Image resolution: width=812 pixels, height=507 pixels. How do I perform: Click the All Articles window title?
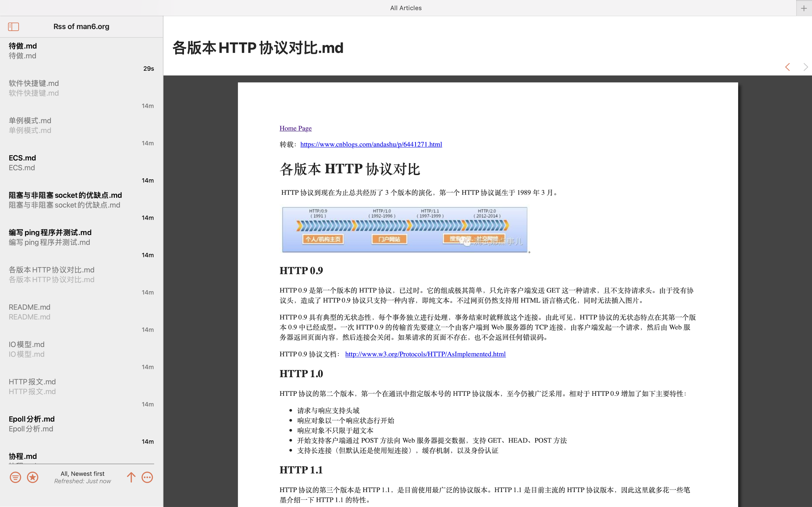[406, 8]
